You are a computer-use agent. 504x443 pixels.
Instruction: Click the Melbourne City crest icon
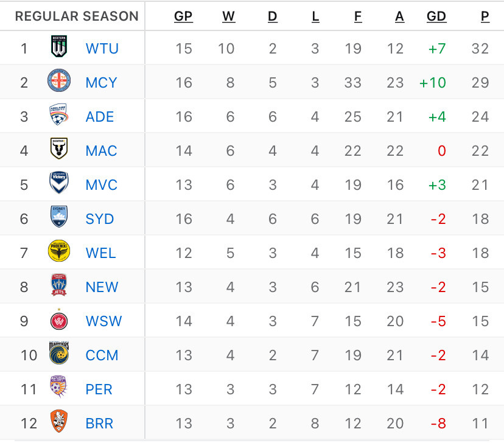coord(59,80)
